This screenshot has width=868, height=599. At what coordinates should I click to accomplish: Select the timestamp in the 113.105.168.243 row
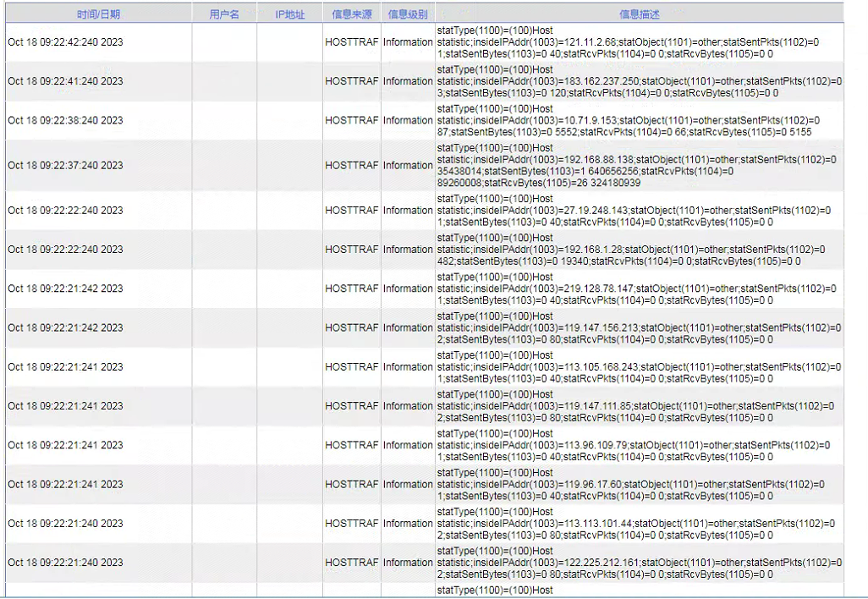65,367
